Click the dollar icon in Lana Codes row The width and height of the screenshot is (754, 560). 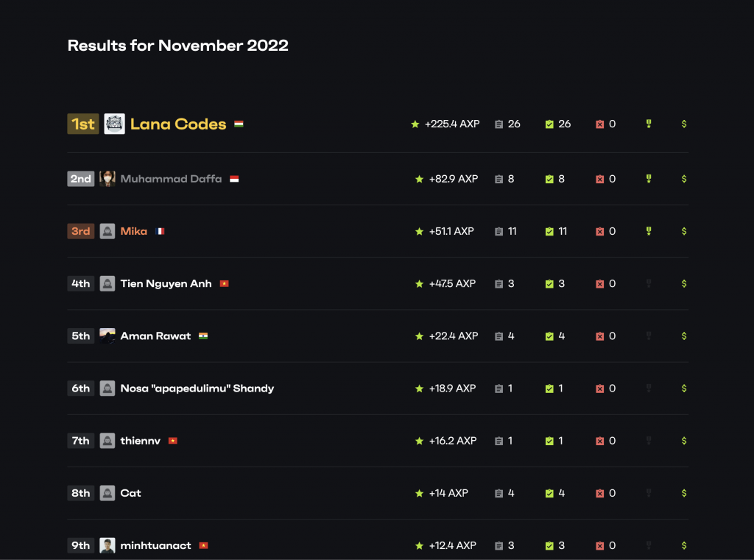(x=684, y=124)
